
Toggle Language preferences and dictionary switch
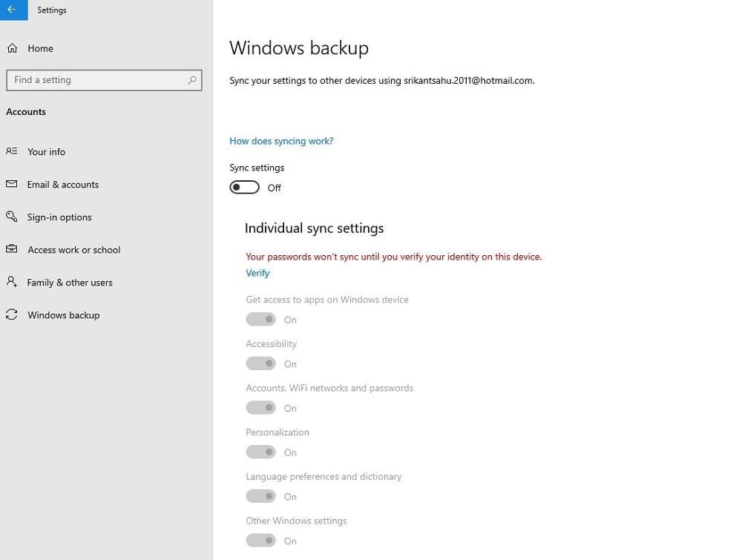(260, 496)
